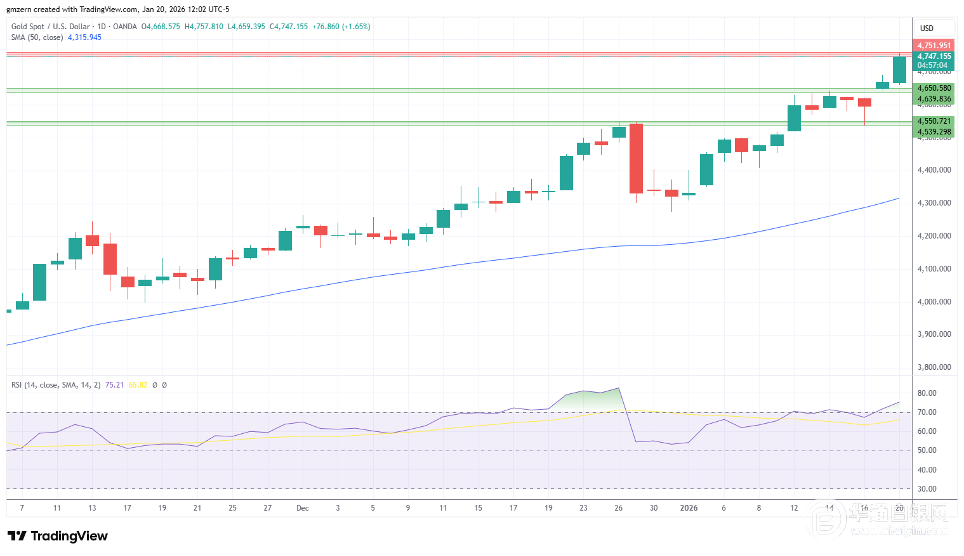Click the red 4,751.951 price label
The height and width of the screenshot is (556, 964).
(933, 45)
